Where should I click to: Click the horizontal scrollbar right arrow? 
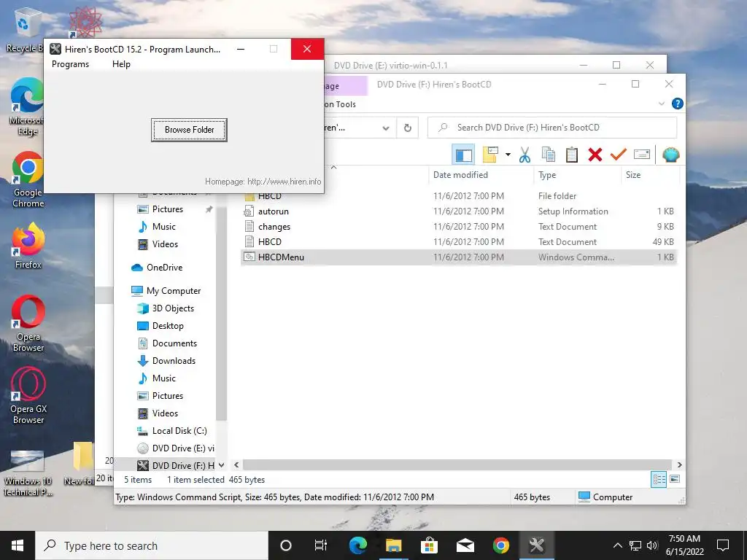(x=679, y=464)
